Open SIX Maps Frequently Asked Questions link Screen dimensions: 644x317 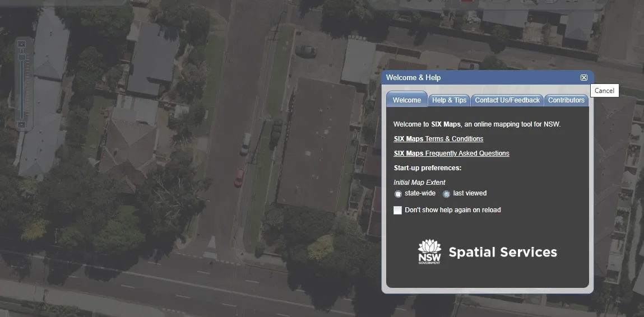coord(451,153)
